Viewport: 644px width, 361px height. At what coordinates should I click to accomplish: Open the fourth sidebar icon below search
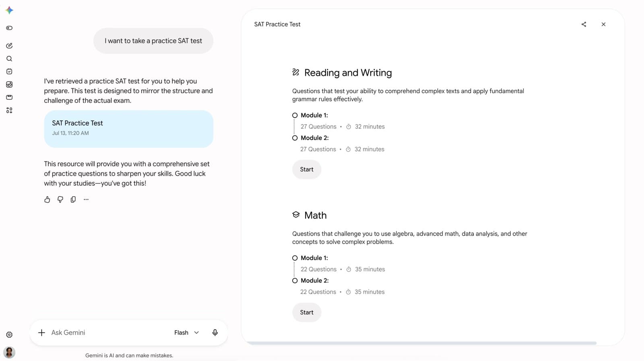tap(9, 72)
